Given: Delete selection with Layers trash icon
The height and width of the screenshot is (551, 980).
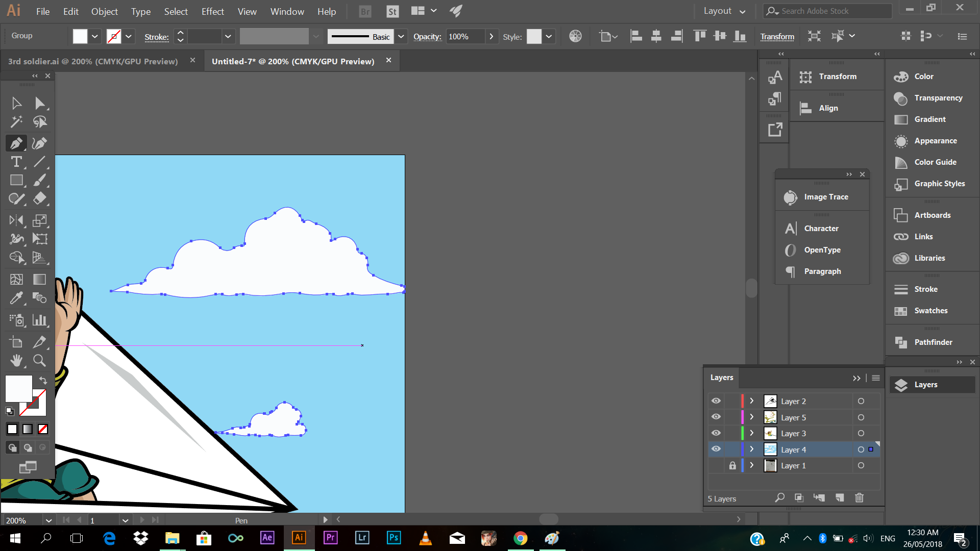Looking at the screenshot, I should click(860, 498).
